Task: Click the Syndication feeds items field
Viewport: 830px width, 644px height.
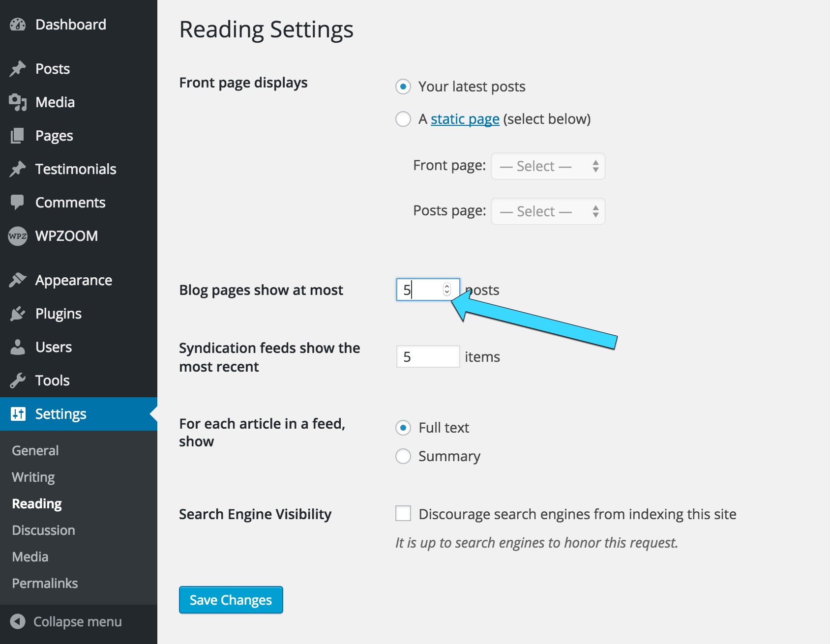Action: coord(428,356)
